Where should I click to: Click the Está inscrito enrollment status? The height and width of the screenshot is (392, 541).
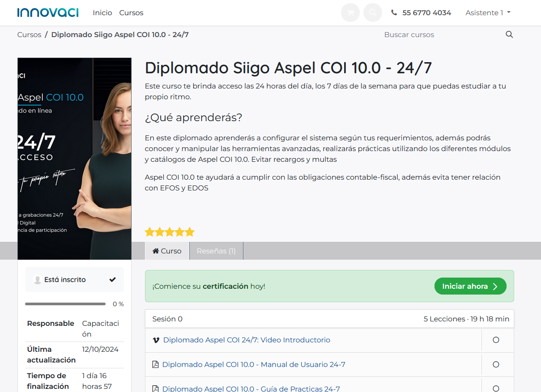pos(74,280)
